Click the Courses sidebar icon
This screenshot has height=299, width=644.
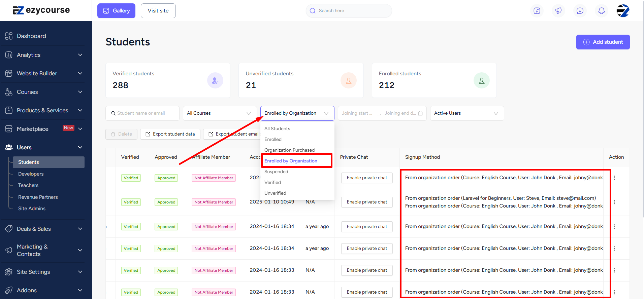coord(9,92)
